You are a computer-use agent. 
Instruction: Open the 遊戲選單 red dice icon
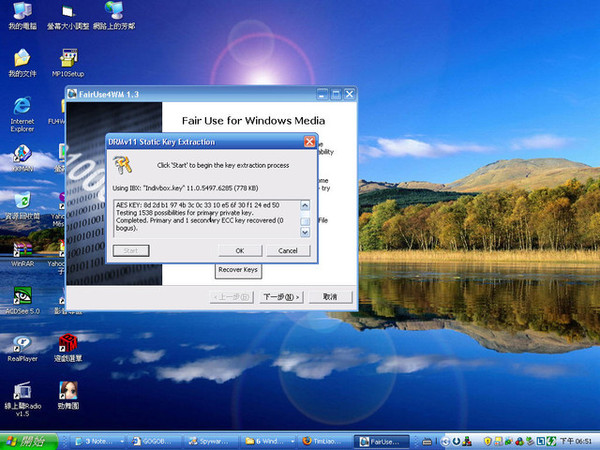pyautogui.click(x=68, y=348)
